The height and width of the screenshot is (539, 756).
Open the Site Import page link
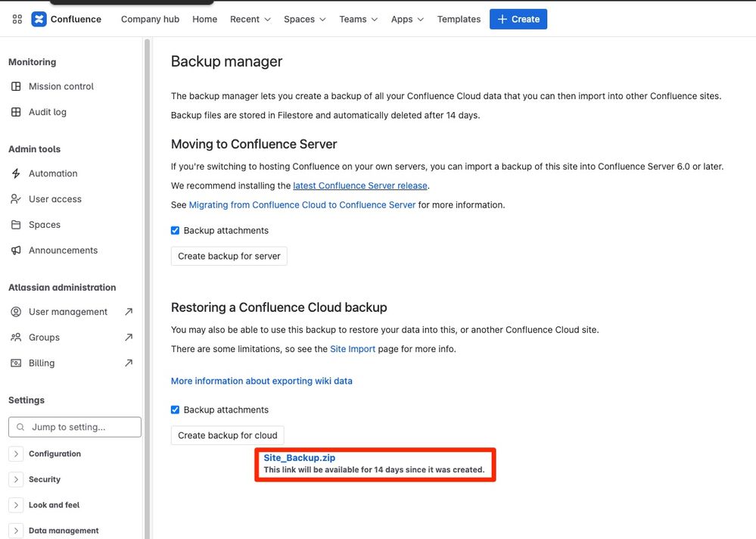pyautogui.click(x=353, y=349)
